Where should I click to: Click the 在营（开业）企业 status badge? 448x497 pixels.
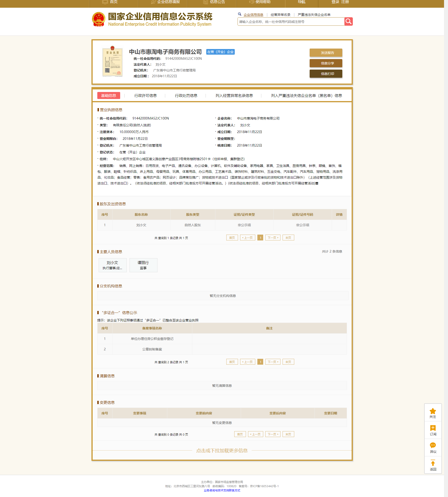[220, 52]
